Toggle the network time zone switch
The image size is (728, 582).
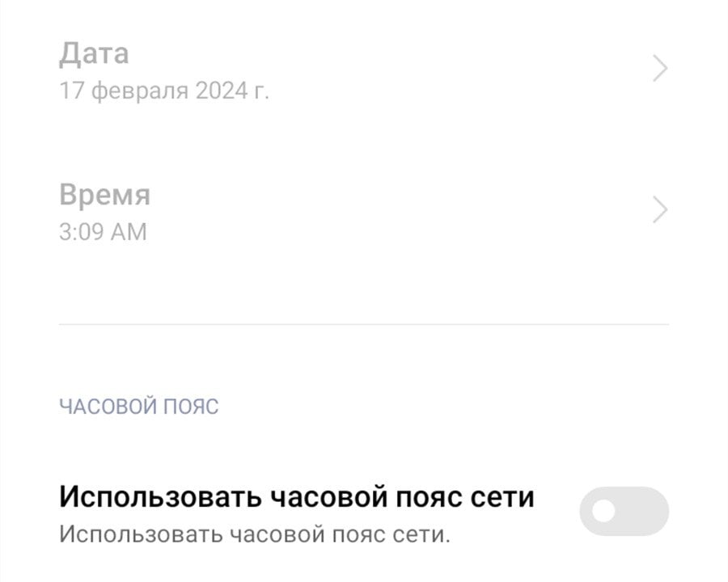tap(624, 511)
